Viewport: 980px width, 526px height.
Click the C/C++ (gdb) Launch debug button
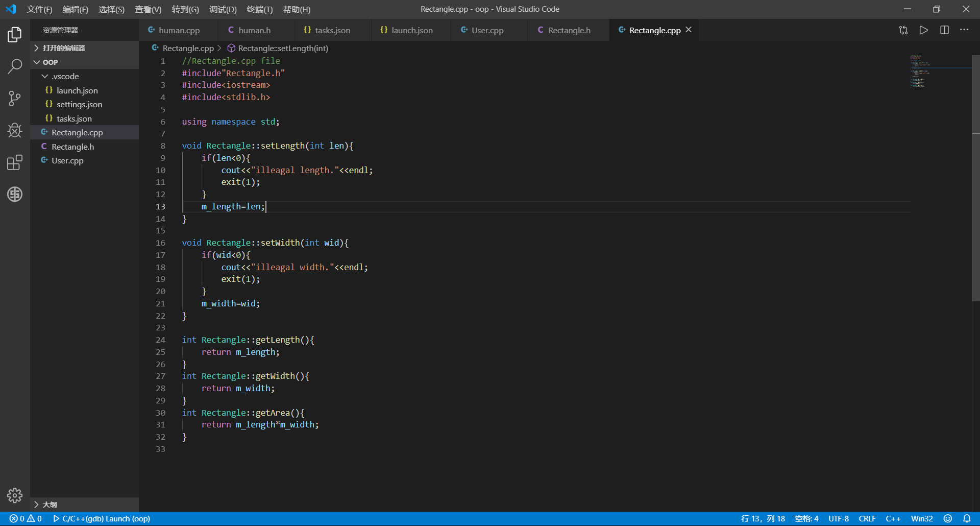click(102, 518)
